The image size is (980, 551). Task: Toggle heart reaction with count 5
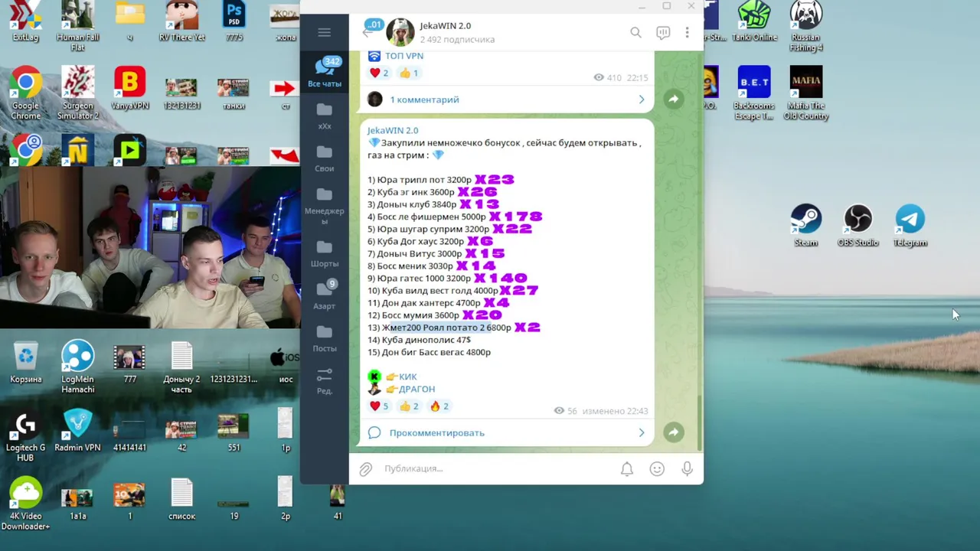point(379,406)
